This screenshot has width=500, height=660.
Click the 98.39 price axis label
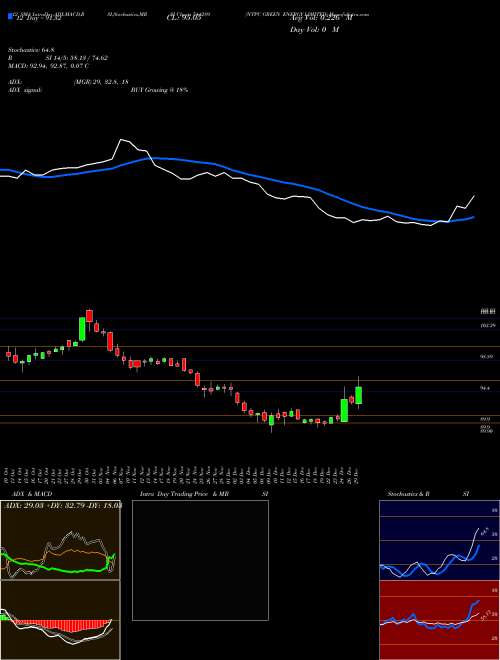[487, 357]
